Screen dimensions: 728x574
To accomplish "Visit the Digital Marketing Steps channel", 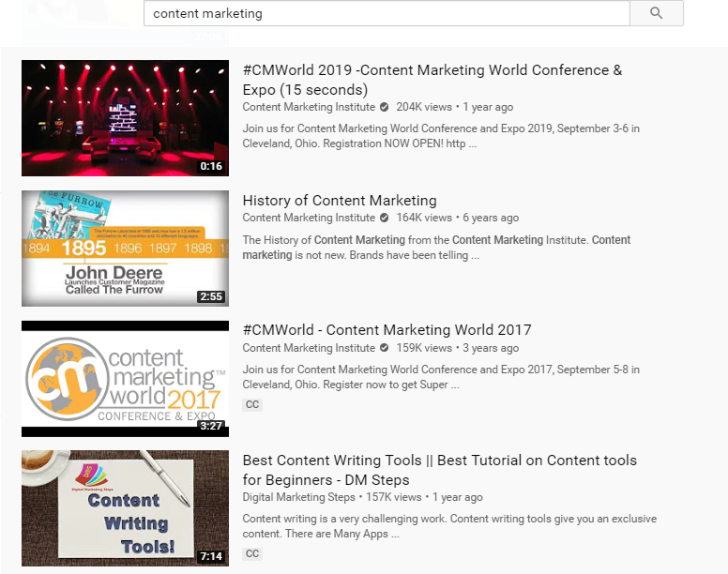I will (298, 497).
